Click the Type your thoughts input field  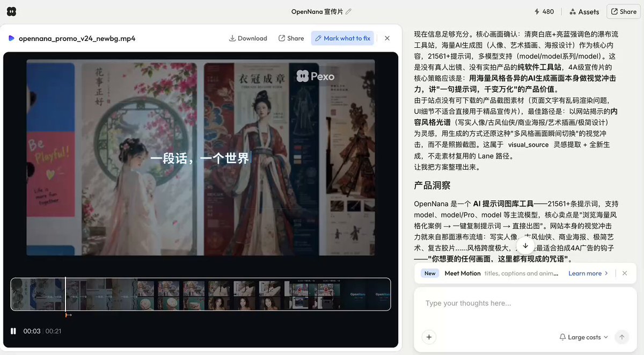(525, 303)
